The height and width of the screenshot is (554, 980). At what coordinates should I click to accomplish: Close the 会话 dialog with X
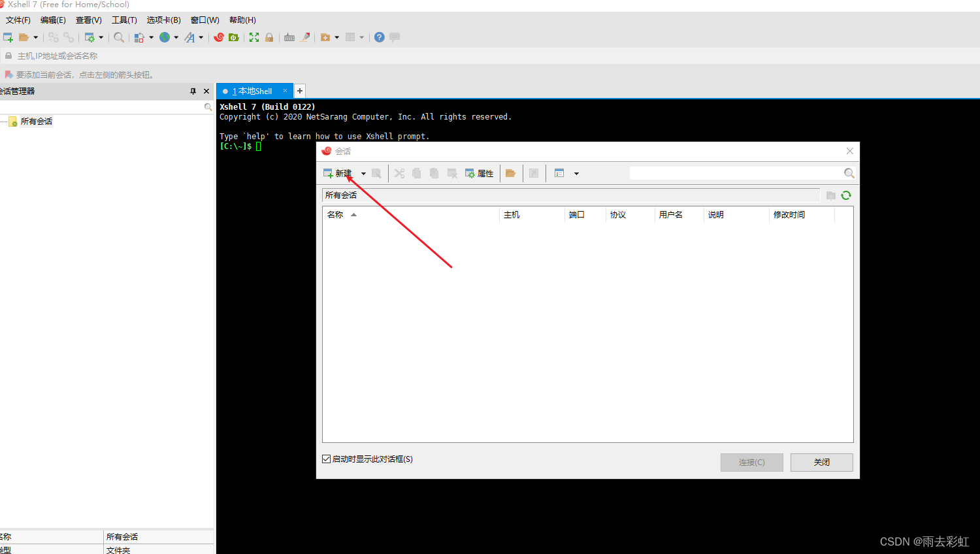coord(850,151)
